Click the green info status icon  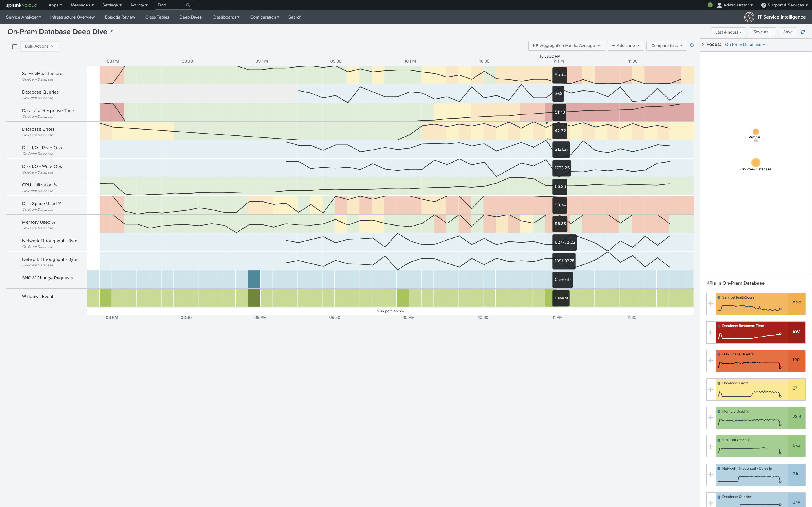tap(710, 5)
